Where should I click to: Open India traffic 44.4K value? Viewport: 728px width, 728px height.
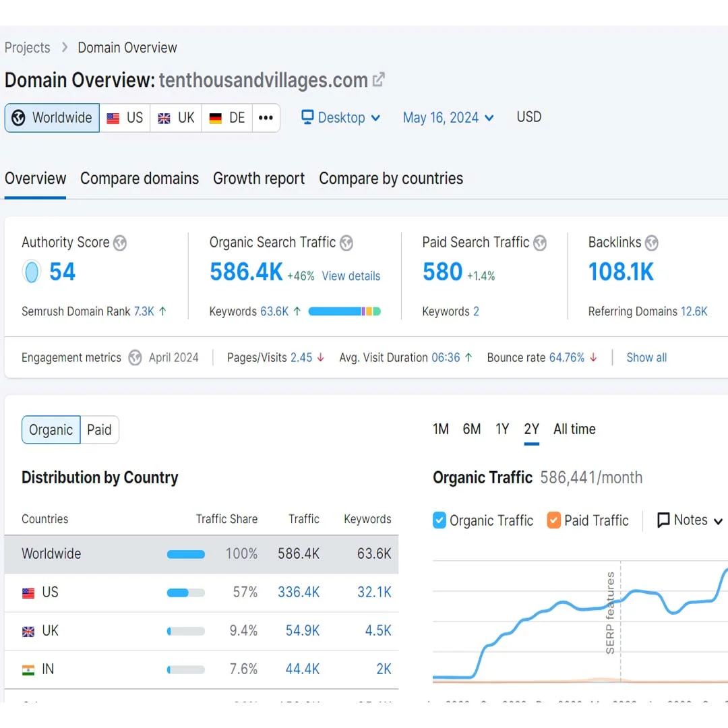click(x=302, y=669)
